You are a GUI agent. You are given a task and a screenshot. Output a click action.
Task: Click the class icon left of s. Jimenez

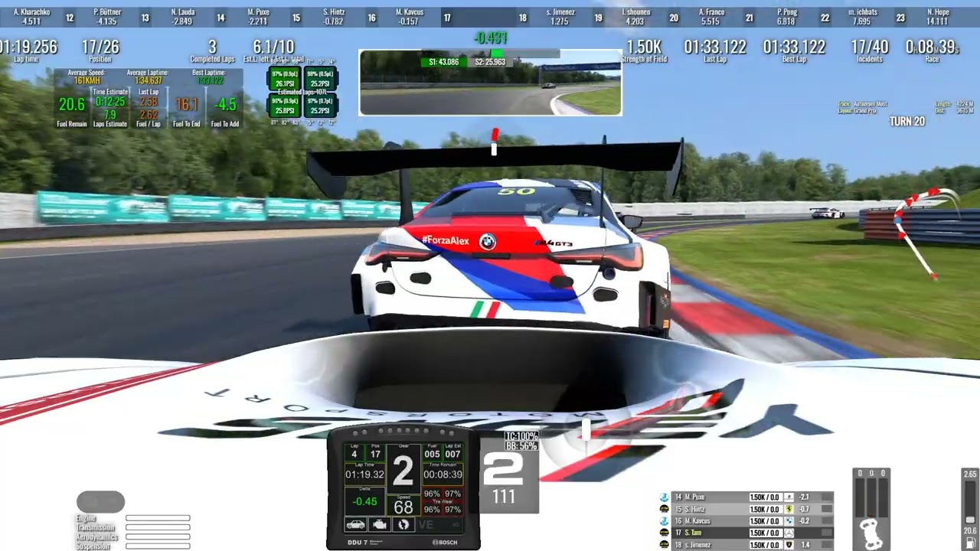coord(664,545)
